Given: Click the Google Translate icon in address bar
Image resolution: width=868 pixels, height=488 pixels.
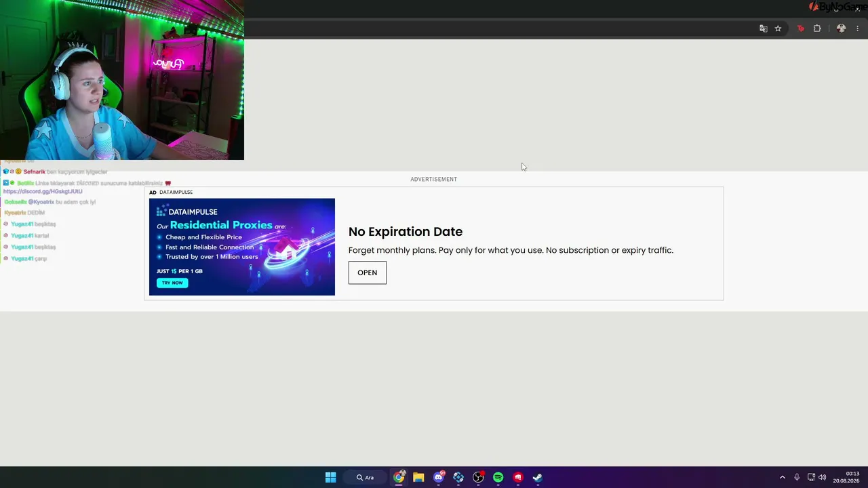Looking at the screenshot, I should [x=764, y=28].
